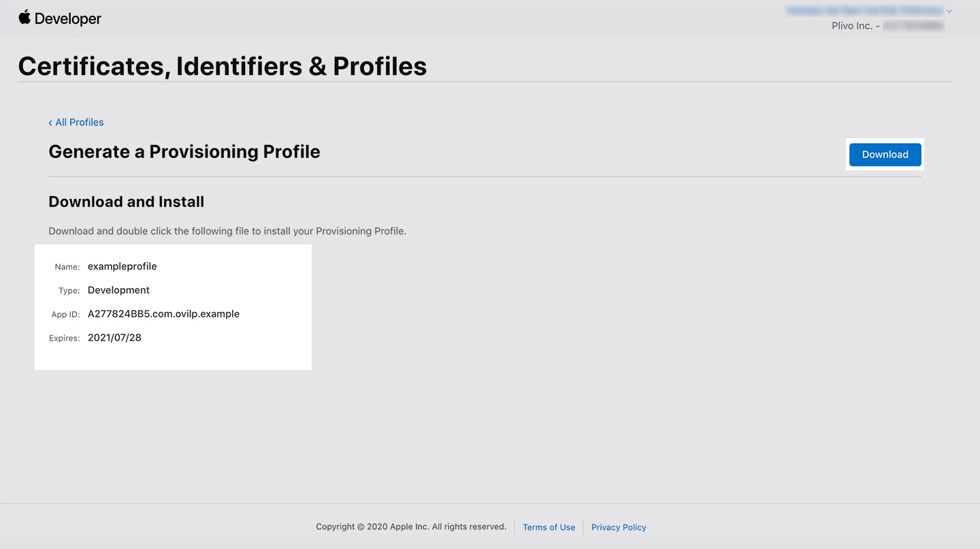Expand the account name dropdown chevron

[949, 11]
